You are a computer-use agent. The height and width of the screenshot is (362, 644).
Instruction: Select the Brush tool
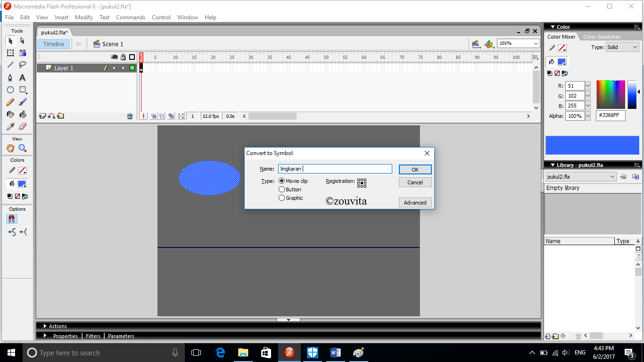[22, 102]
